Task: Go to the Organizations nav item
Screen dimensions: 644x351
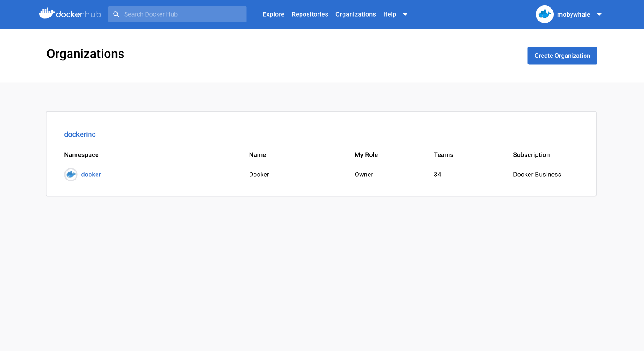Action: click(356, 14)
